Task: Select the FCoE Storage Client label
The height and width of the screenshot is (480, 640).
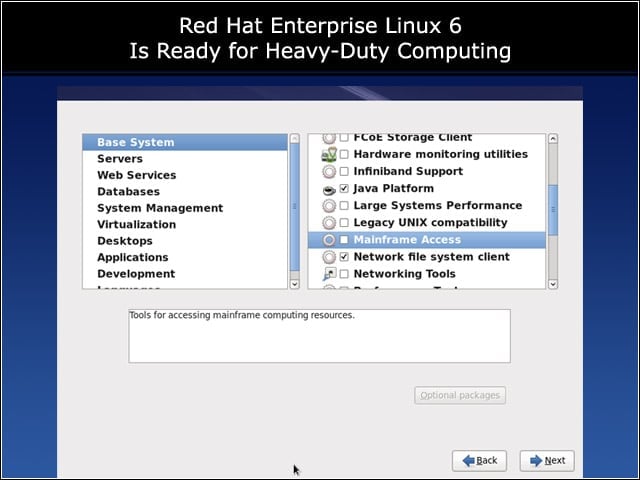Action: coord(413,138)
